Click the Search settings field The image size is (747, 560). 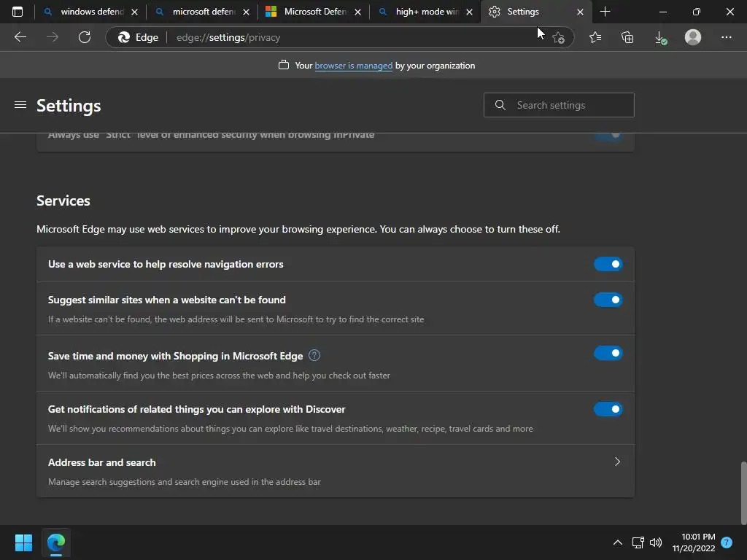pyautogui.click(x=559, y=105)
